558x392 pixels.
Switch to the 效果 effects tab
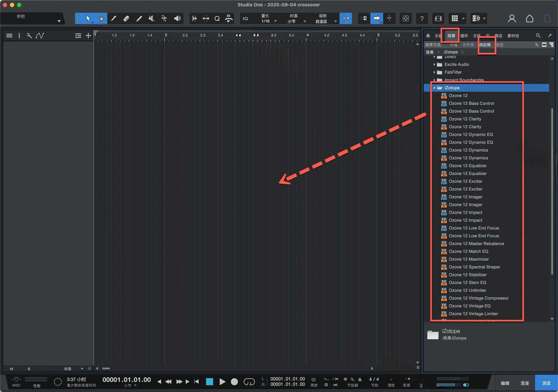[x=451, y=36]
